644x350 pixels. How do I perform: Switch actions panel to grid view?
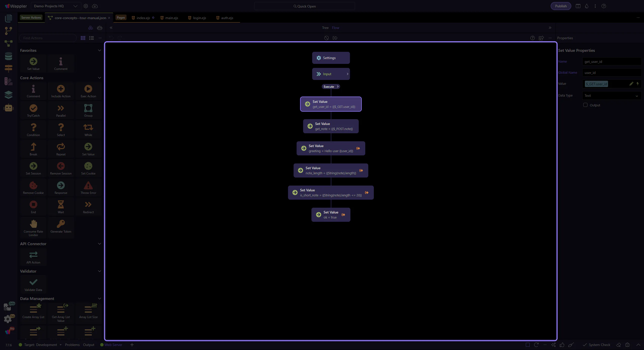[x=83, y=38]
